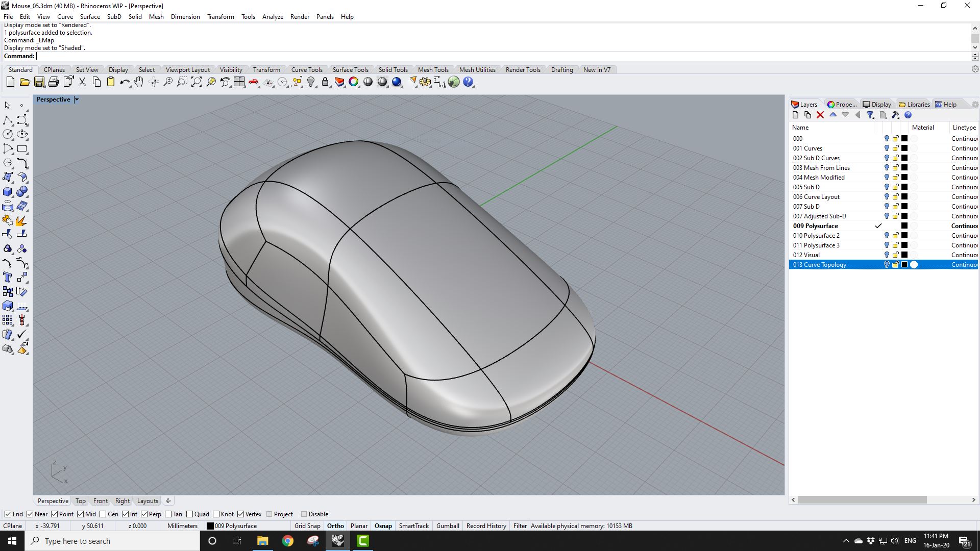Click color swatch of 003 Mesh From Lines

[x=904, y=168]
